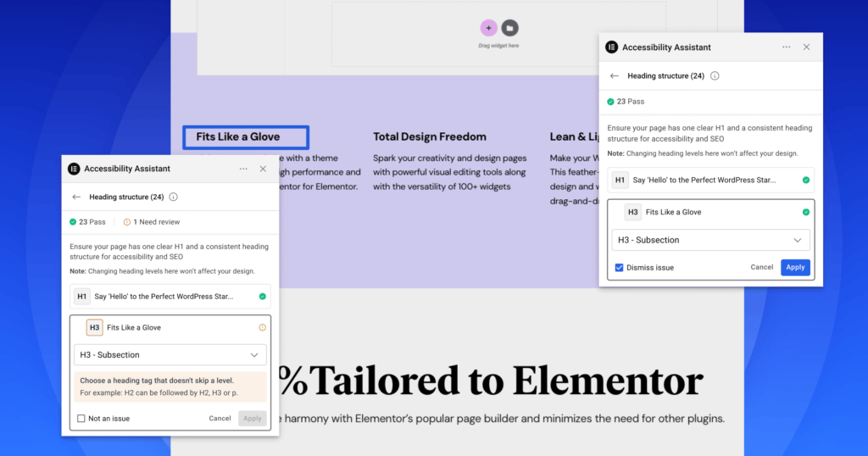Viewport: 868px width, 456px height.
Task: Click the pink add widget plus icon
Action: 488,28
